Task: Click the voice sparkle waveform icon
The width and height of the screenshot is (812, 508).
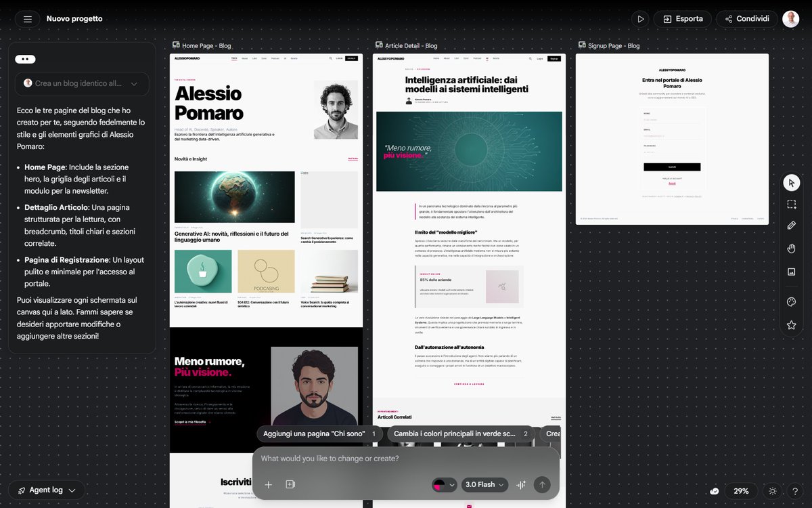Action: [x=521, y=484]
